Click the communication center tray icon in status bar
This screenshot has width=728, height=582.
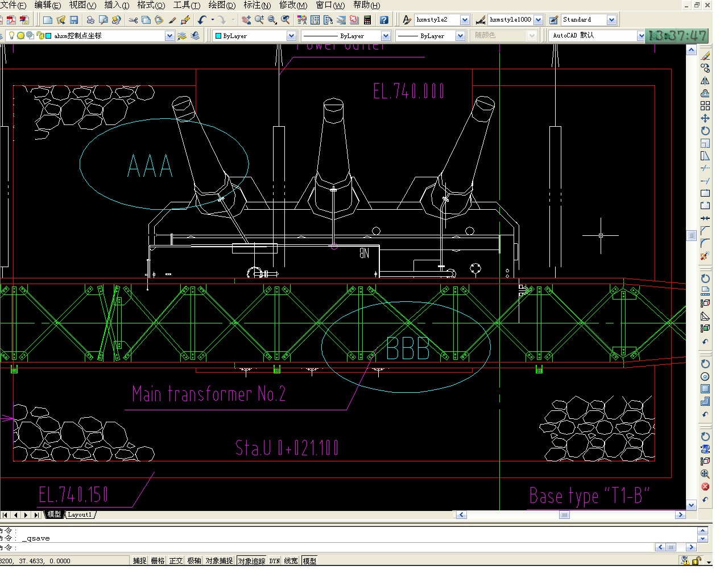pyautogui.click(x=685, y=560)
